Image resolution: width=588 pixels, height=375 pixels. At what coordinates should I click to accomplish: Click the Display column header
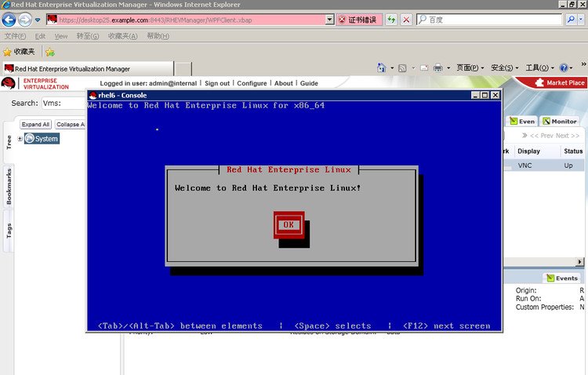(528, 151)
